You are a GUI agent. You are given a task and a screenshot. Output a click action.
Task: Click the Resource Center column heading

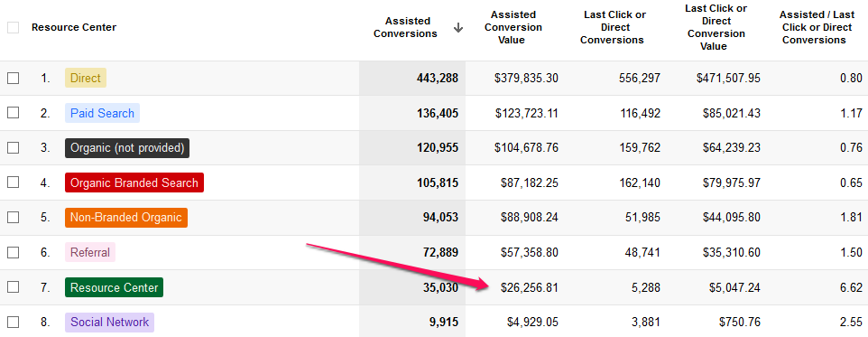pos(74,27)
